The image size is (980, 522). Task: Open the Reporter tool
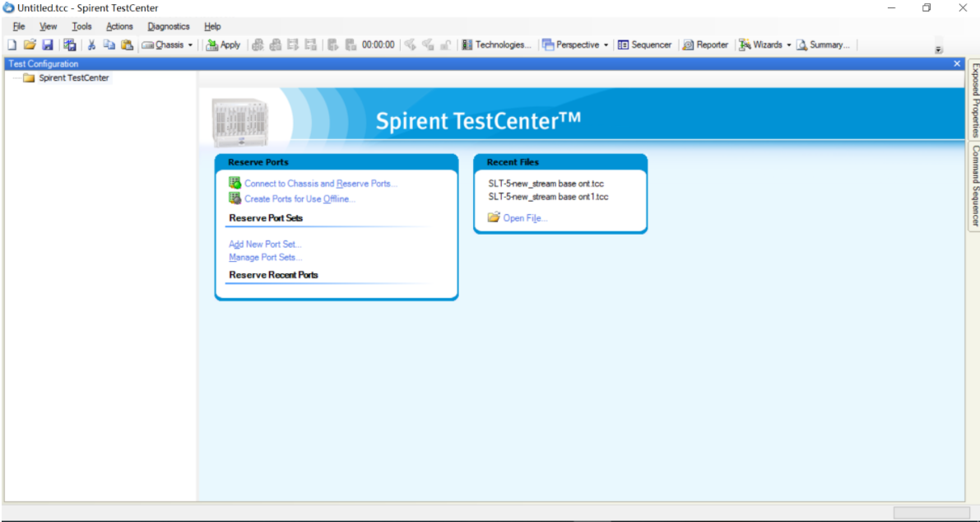[x=704, y=44]
